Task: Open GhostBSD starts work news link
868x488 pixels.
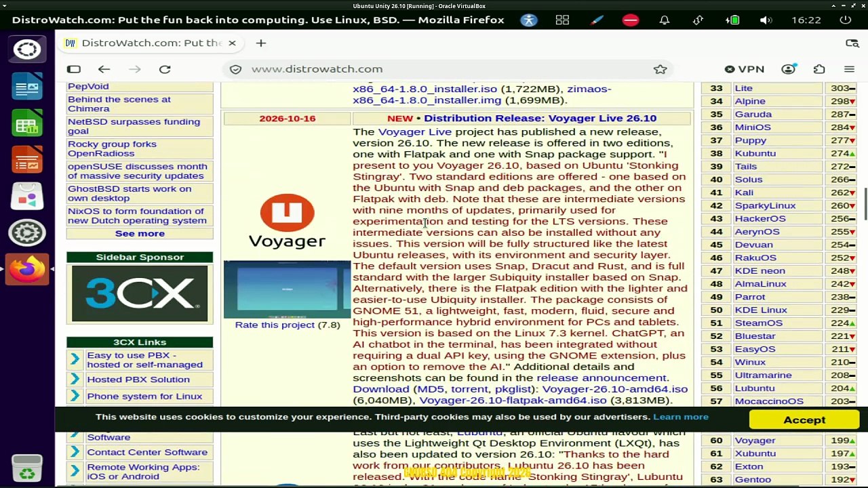Action: click(130, 193)
